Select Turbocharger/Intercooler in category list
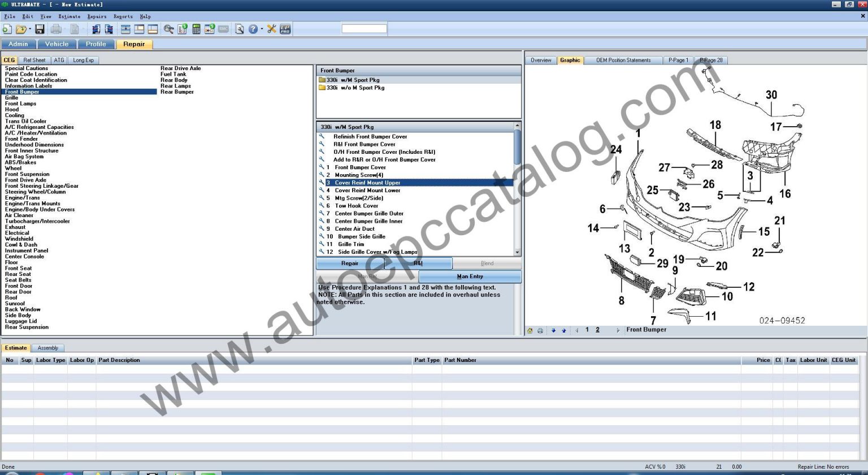 [37, 221]
